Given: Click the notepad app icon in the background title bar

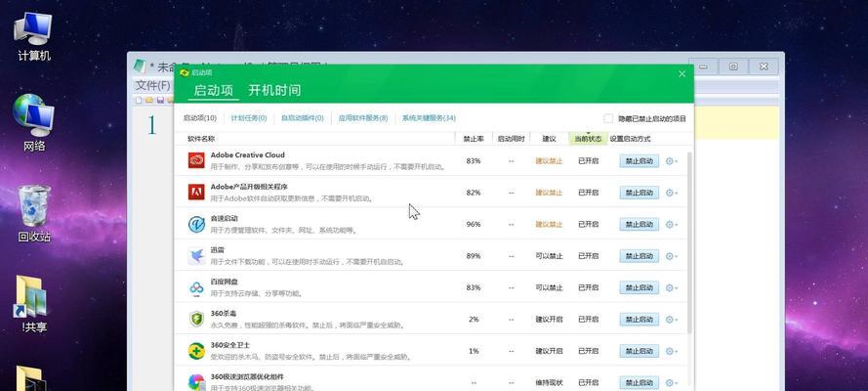Looking at the screenshot, I should click(x=140, y=65).
